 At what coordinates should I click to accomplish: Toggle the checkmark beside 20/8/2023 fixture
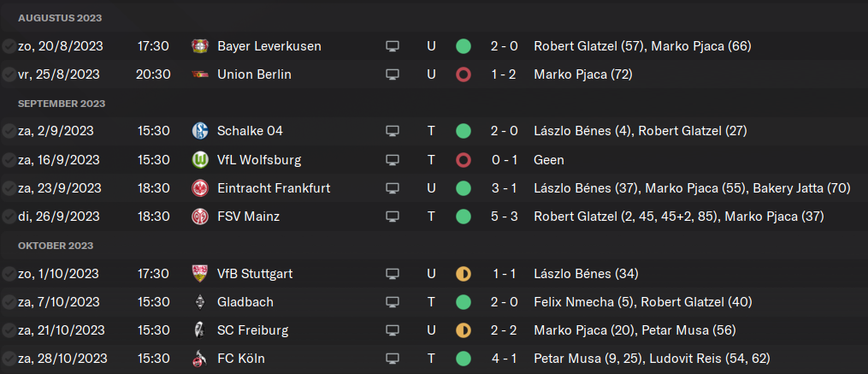[9, 46]
